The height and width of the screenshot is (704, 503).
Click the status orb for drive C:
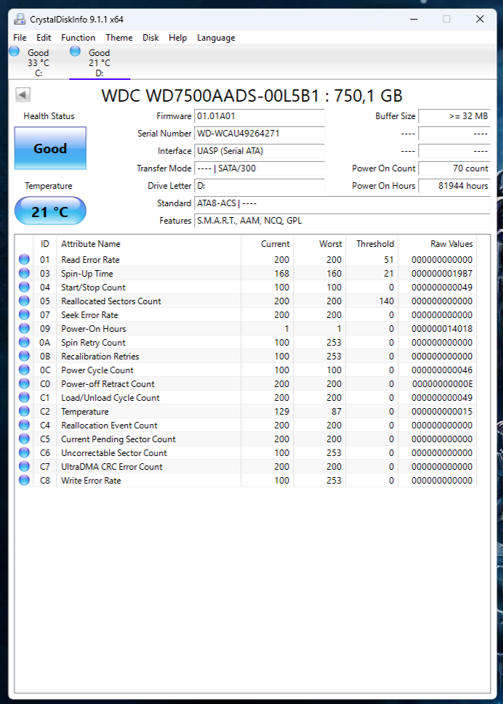pos(14,51)
